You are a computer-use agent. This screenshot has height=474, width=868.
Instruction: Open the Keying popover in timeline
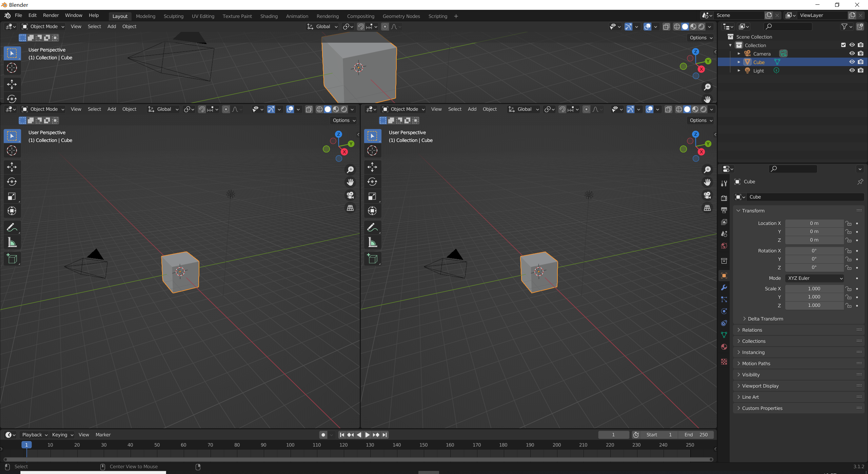(62, 435)
